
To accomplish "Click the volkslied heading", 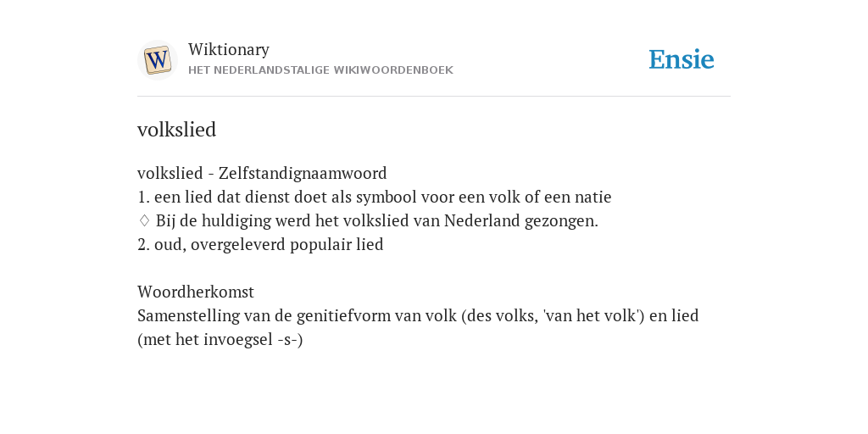I will click(x=176, y=130).
